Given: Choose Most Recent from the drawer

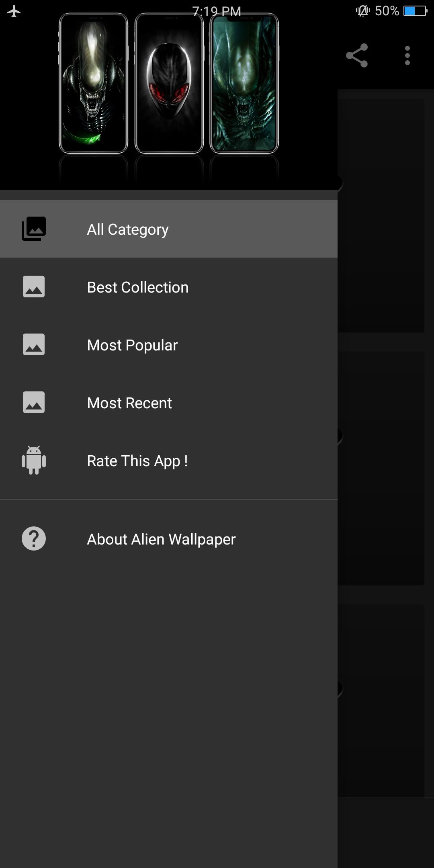Looking at the screenshot, I should click(169, 402).
